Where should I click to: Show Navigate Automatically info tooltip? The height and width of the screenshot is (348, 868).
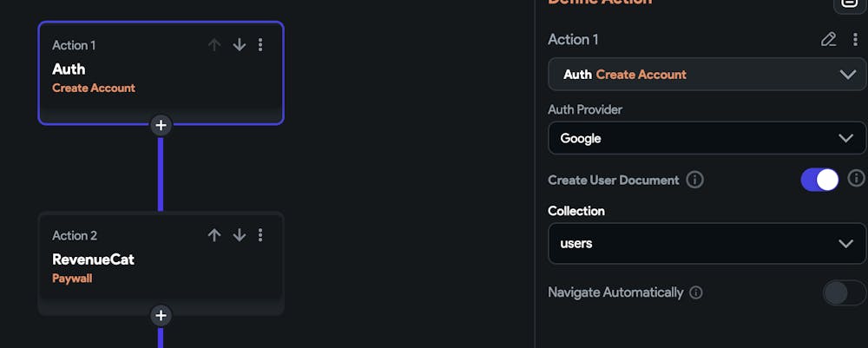click(695, 292)
